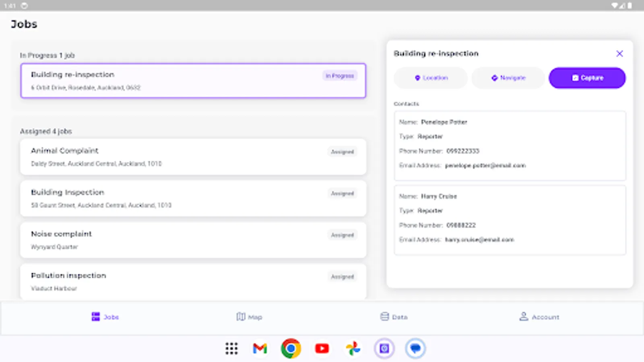Select the Jobs icon in bottom navigation
The height and width of the screenshot is (362, 644).
pos(95,317)
